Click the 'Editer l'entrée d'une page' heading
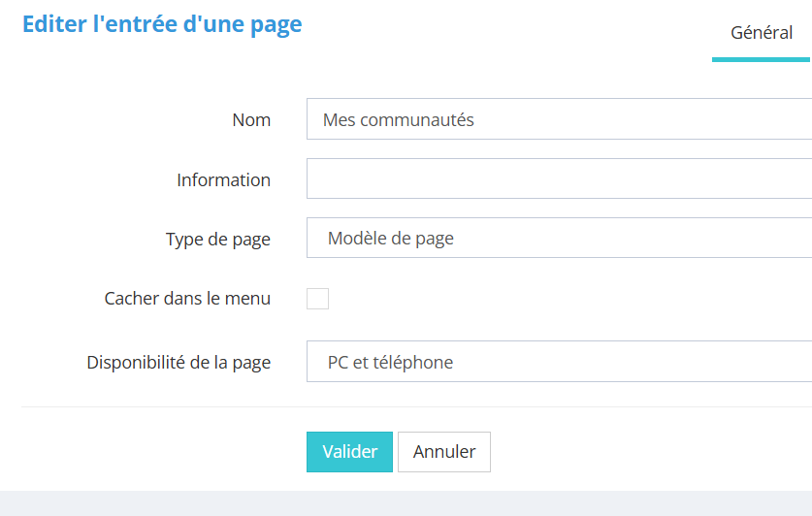This screenshot has height=516, width=812. pyautogui.click(x=162, y=24)
